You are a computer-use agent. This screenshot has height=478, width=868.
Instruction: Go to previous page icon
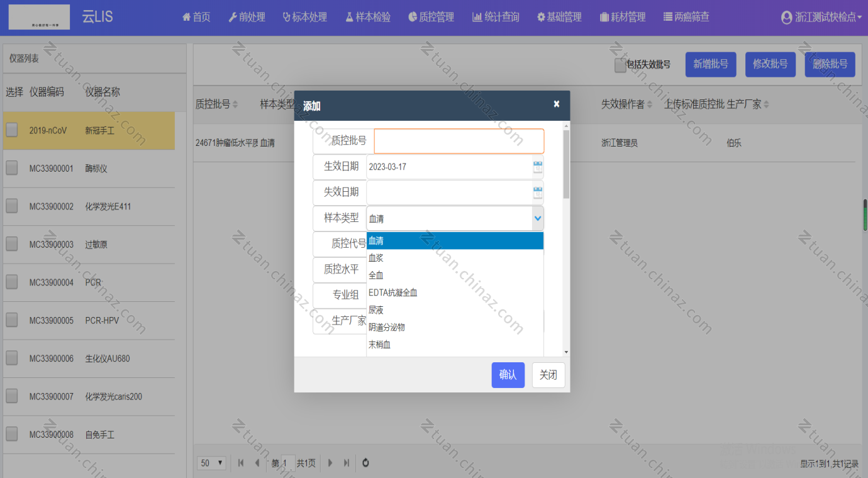(257, 463)
